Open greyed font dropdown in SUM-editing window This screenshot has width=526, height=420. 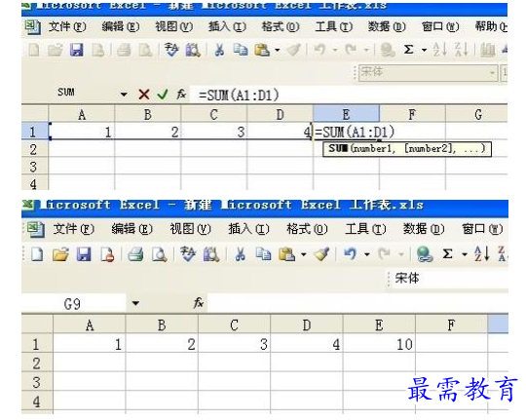point(493,72)
